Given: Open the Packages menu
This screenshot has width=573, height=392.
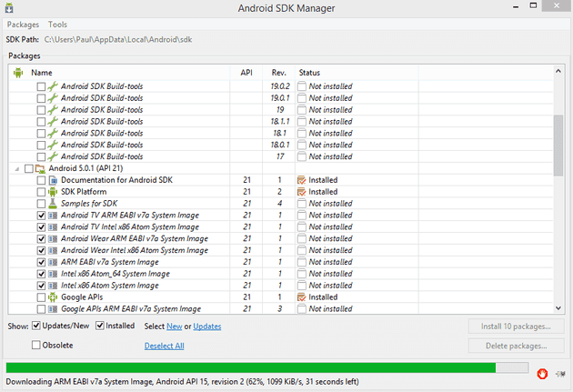Looking at the screenshot, I should 23,25.
